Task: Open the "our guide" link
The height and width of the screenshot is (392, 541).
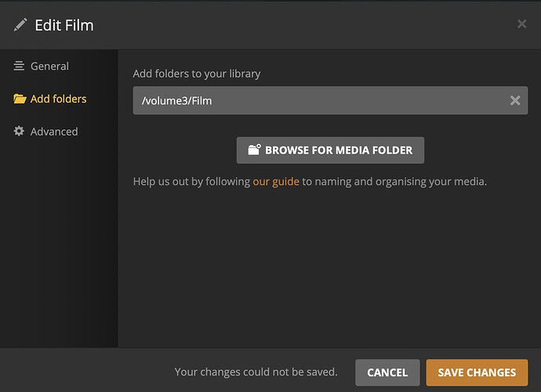Action: [x=276, y=182]
